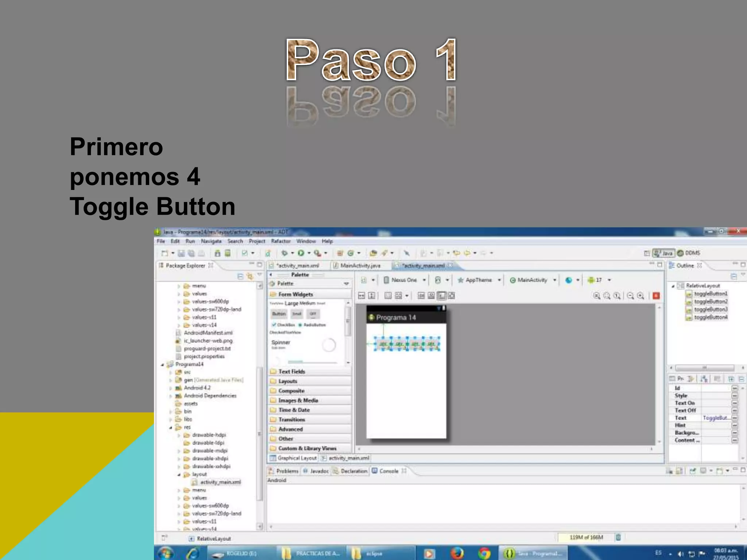Click the green Run toolbar icon
The width and height of the screenshot is (747, 560).
(x=301, y=253)
